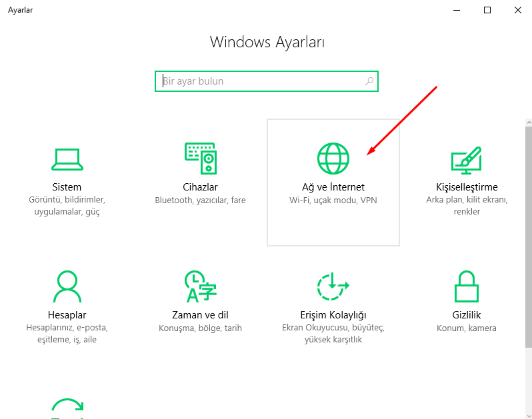This screenshot has width=532, height=419.
Task: Close the Ayarlar window
Action: pyautogui.click(x=518, y=10)
